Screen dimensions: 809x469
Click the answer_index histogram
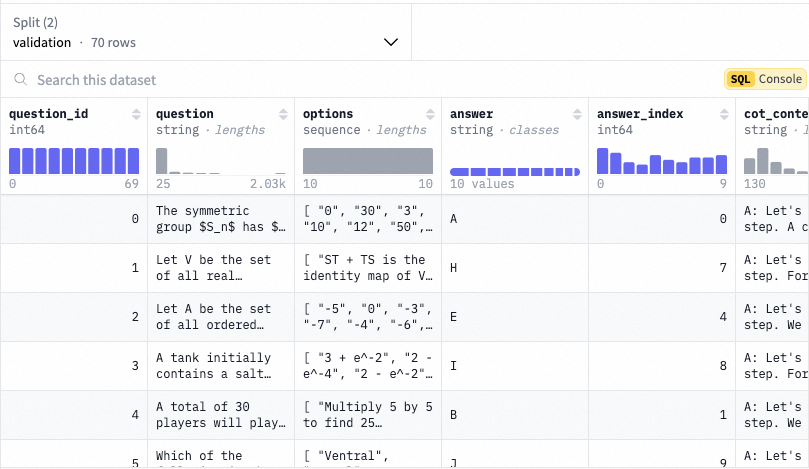pos(662,162)
